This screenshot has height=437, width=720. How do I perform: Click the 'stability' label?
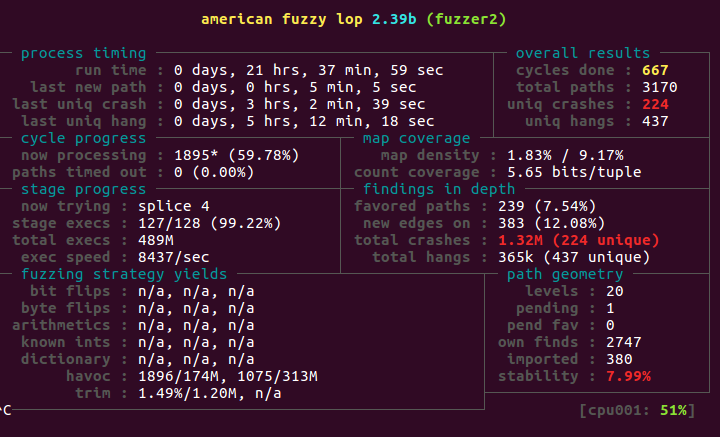pos(538,376)
